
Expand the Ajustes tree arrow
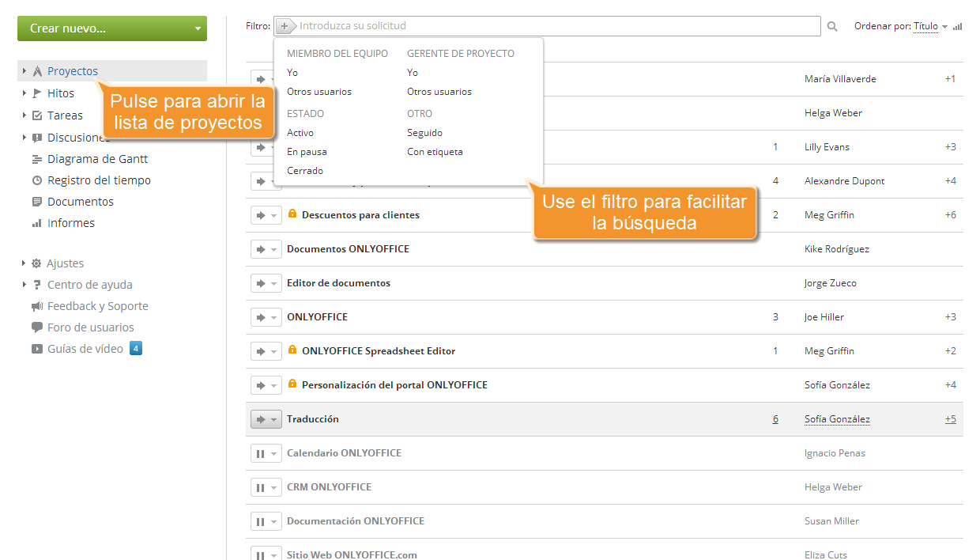pyautogui.click(x=24, y=263)
